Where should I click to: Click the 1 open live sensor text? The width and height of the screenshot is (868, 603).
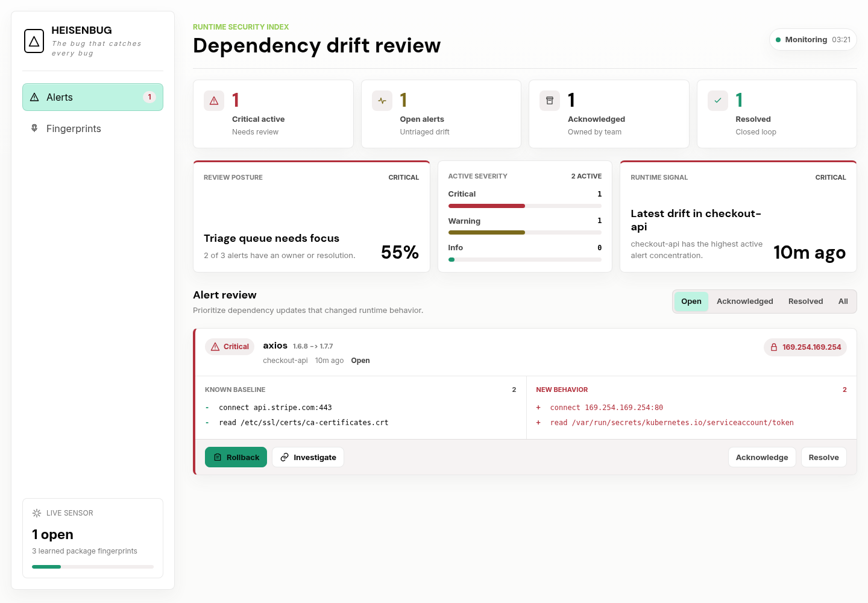pyautogui.click(x=52, y=534)
